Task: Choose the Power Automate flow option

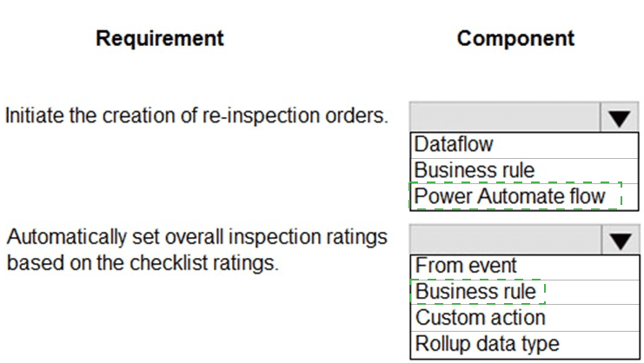Action: (524, 196)
